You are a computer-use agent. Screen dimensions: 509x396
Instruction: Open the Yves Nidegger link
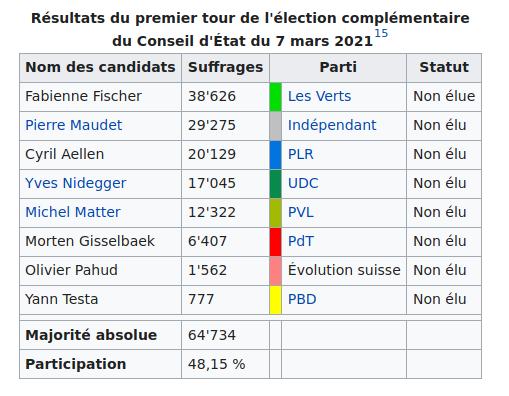(x=76, y=183)
